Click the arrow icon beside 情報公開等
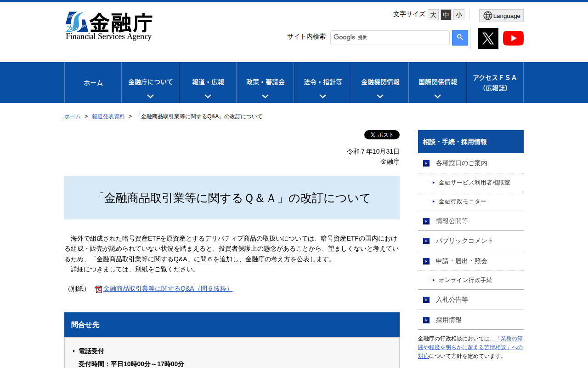Image resolution: width=588 pixels, height=368 pixels. click(x=426, y=221)
